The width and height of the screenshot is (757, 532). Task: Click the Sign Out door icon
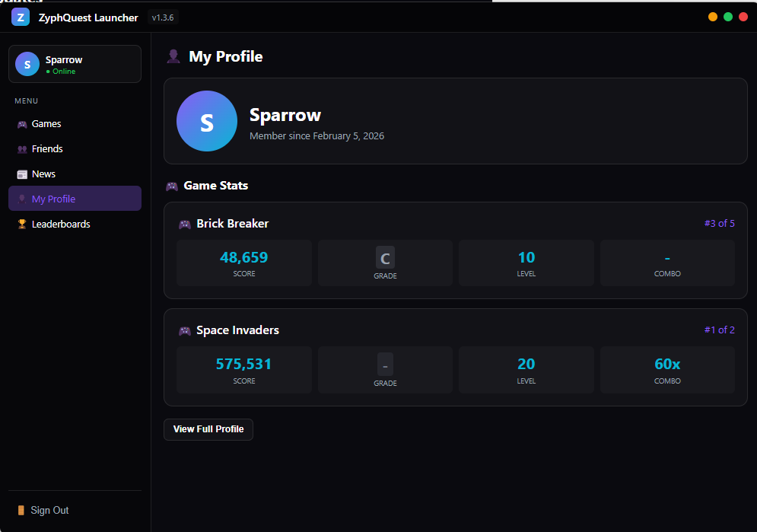click(x=21, y=511)
